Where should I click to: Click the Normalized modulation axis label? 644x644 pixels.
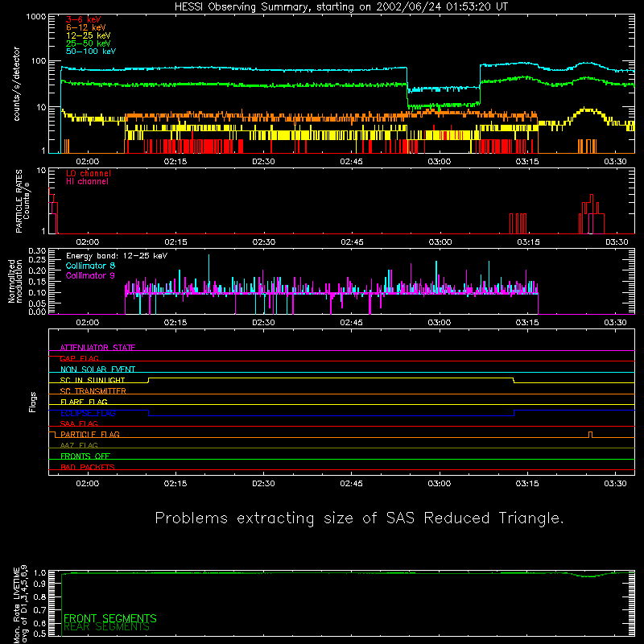14,281
